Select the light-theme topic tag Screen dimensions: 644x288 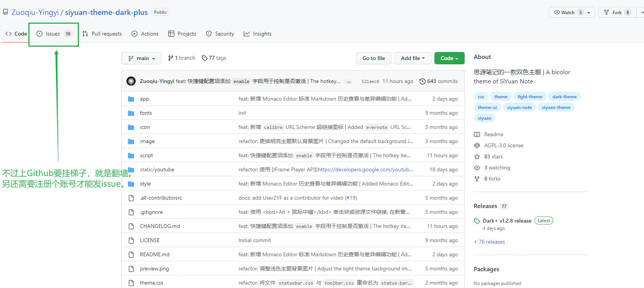click(x=530, y=97)
